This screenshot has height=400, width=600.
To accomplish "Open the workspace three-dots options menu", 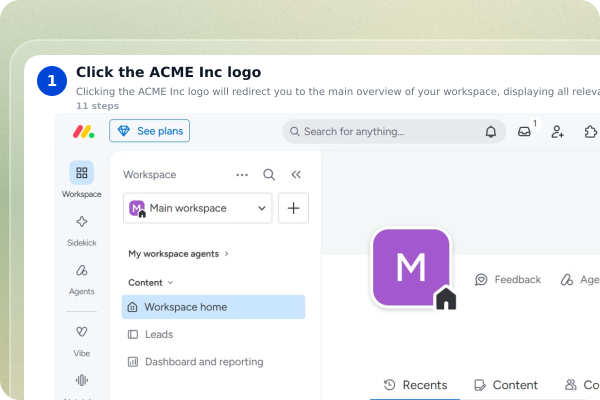I will click(242, 175).
